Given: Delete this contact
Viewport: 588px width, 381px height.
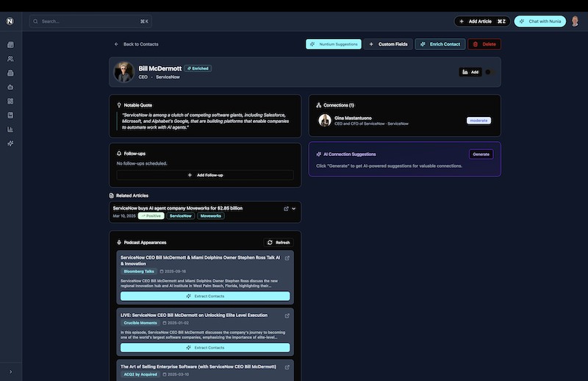Looking at the screenshot, I should [484, 44].
